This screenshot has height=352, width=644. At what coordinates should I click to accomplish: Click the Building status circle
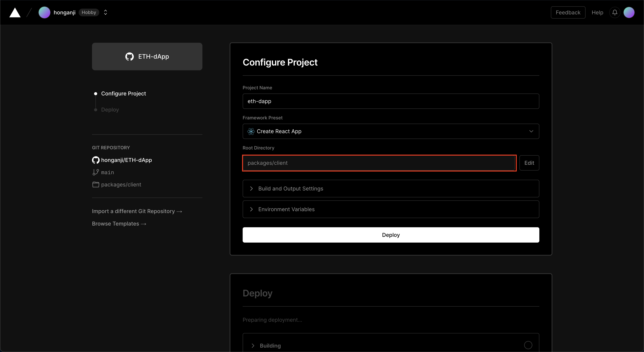click(x=528, y=345)
